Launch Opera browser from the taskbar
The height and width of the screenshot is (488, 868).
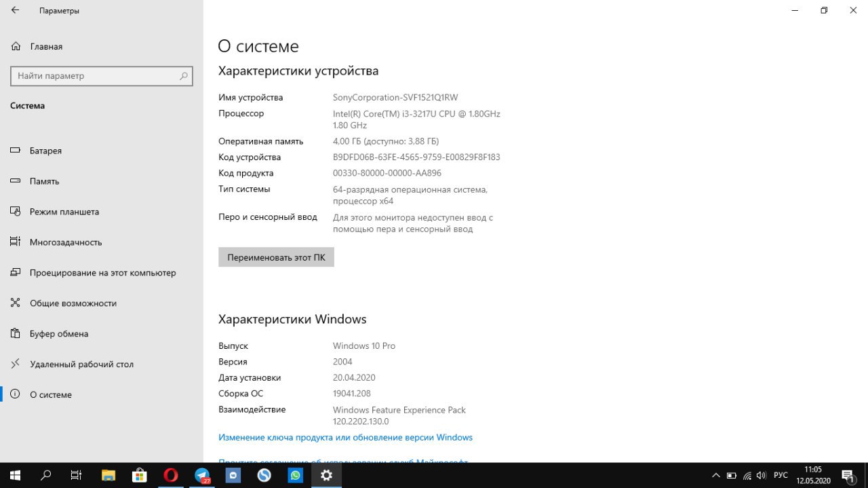click(171, 475)
